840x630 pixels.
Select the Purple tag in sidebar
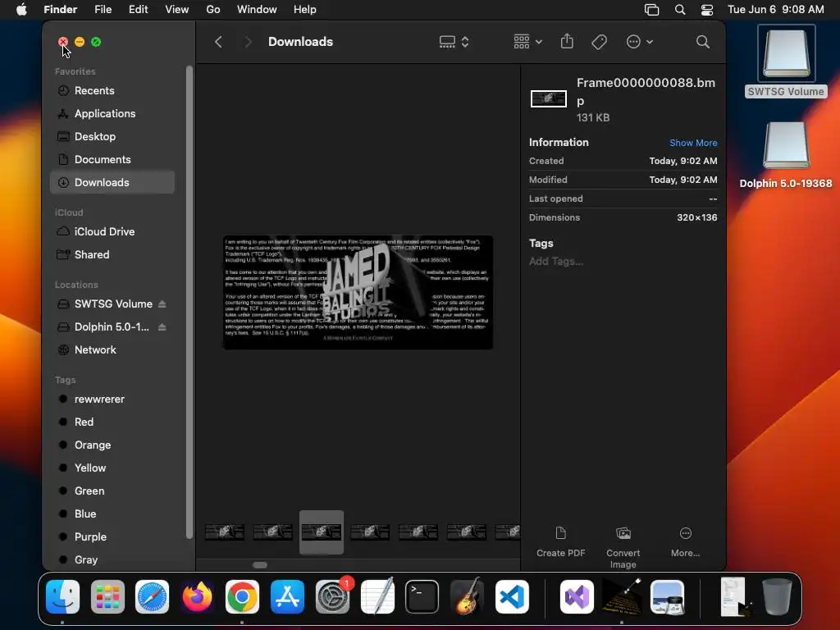tap(112, 536)
